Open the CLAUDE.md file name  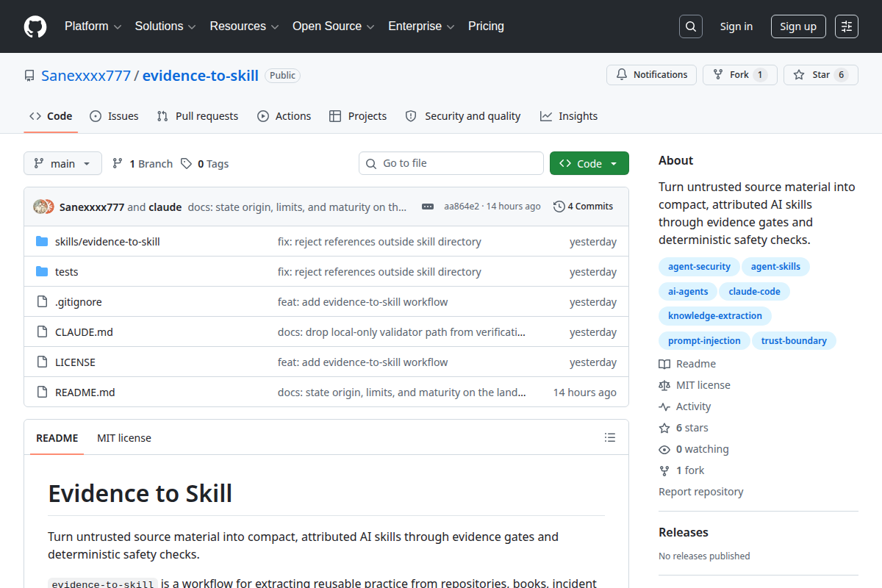84,332
